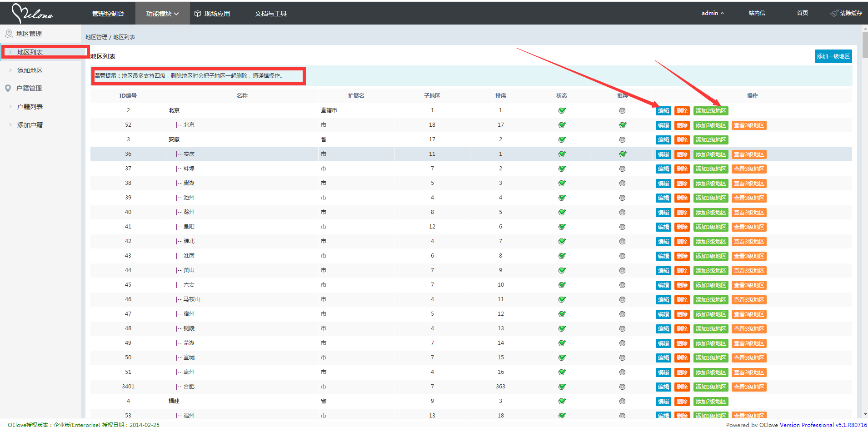Click the cube icon next to 现场应用
The height and width of the screenshot is (427, 868).
pyautogui.click(x=198, y=14)
